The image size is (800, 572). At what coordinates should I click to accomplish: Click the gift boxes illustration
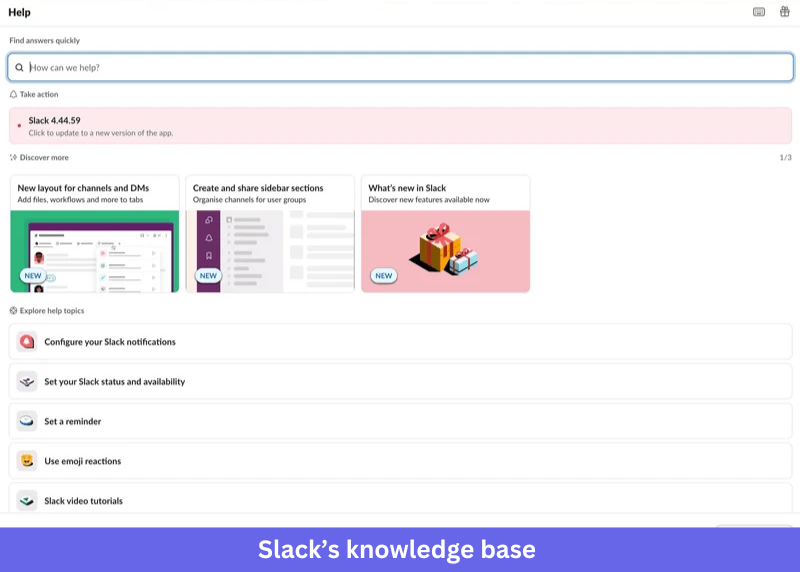pyautogui.click(x=444, y=249)
